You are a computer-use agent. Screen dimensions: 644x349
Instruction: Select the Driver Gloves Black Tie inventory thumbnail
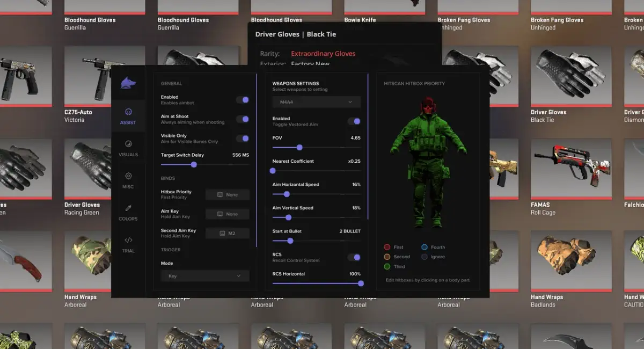pos(571,75)
